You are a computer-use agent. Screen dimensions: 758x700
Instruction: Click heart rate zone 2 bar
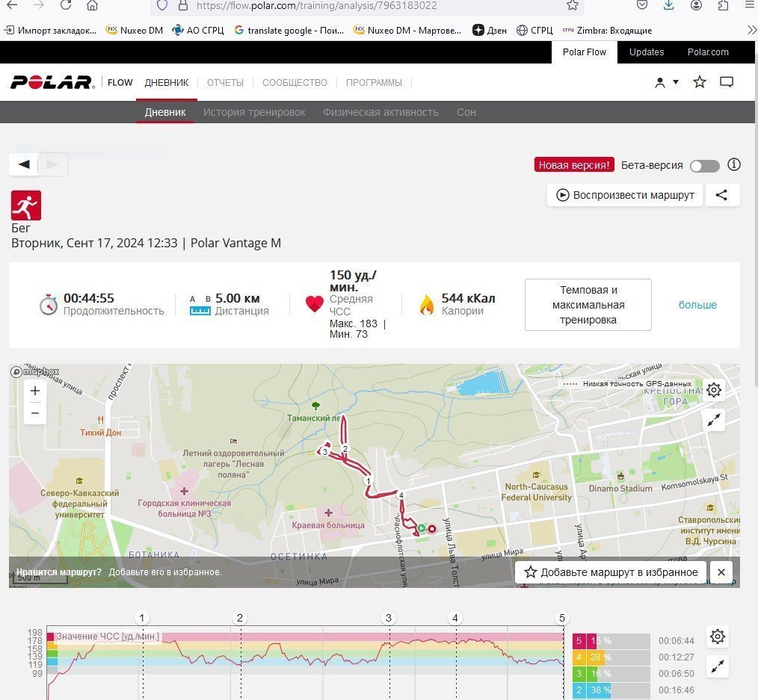(x=611, y=690)
